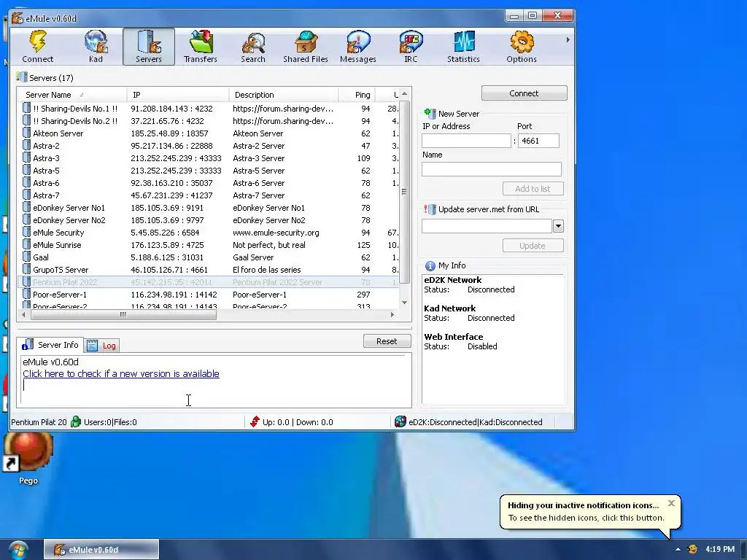Open the Search toolbar section
Viewport: 747px width, 560px height.
tap(253, 47)
